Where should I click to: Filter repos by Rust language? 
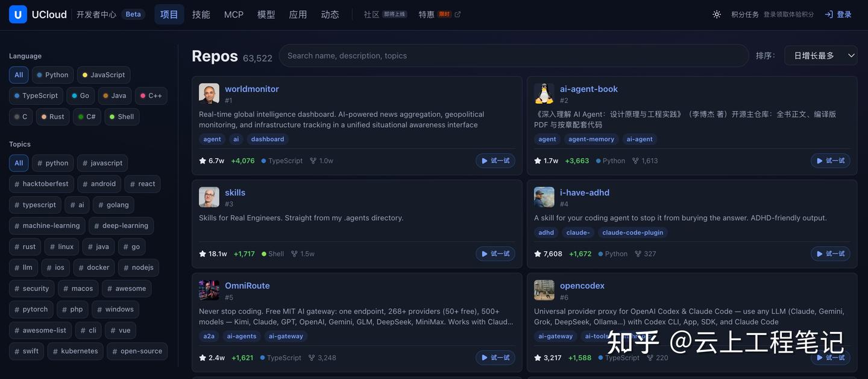(x=52, y=116)
